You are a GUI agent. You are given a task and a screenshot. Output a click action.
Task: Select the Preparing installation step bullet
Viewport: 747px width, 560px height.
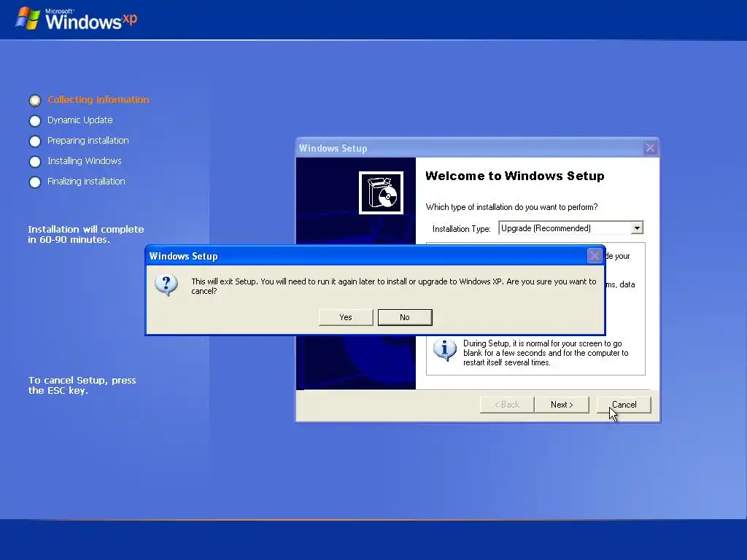click(35, 141)
